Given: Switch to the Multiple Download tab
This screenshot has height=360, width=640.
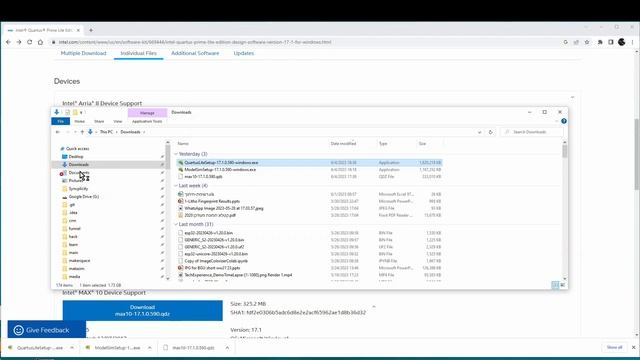Looking at the screenshot, I should pyautogui.click(x=83, y=53).
